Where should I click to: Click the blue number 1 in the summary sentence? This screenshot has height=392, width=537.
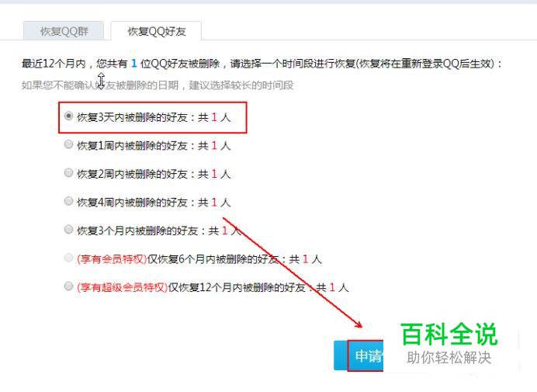point(134,64)
